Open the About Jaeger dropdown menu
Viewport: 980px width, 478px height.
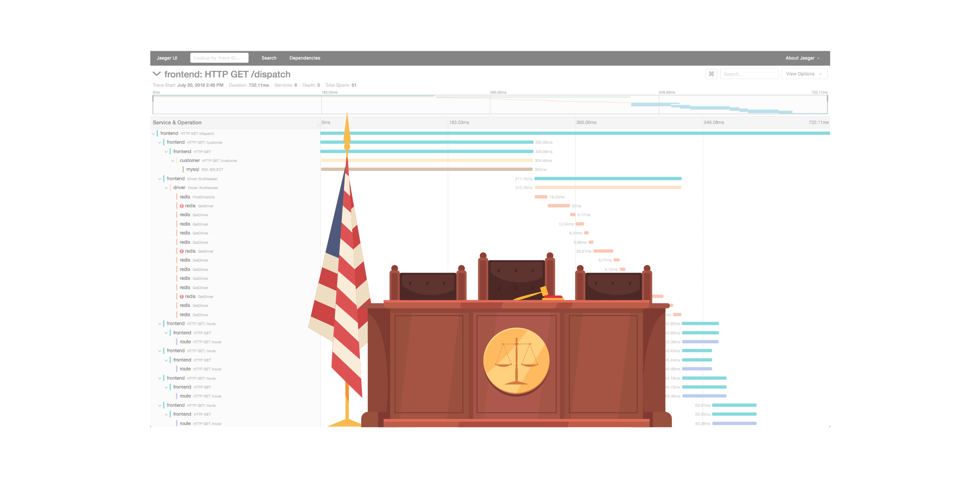click(x=801, y=57)
